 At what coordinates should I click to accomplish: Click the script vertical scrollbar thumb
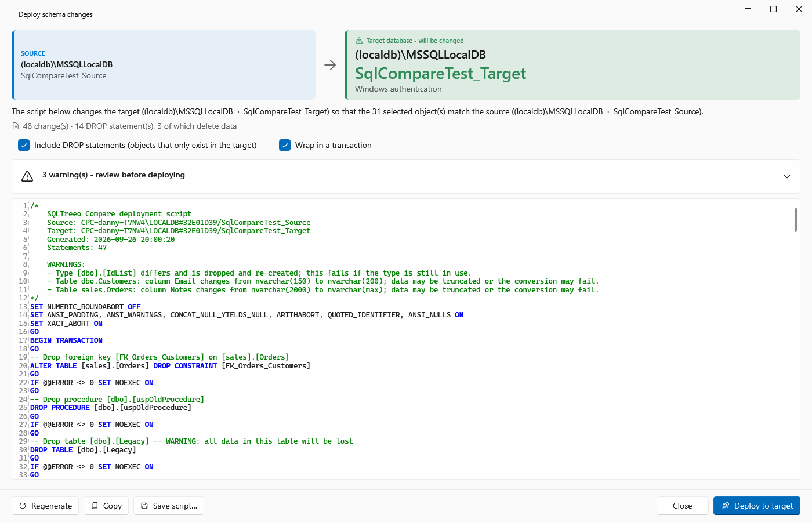(x=795, y=220)
